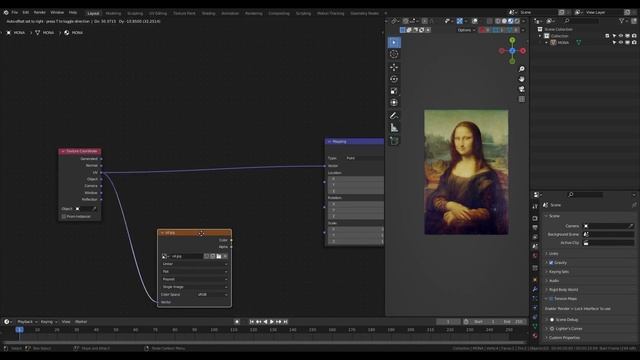Click the Mapping node header
Viewport: 640px width, 360px height.
click(354, 142)
